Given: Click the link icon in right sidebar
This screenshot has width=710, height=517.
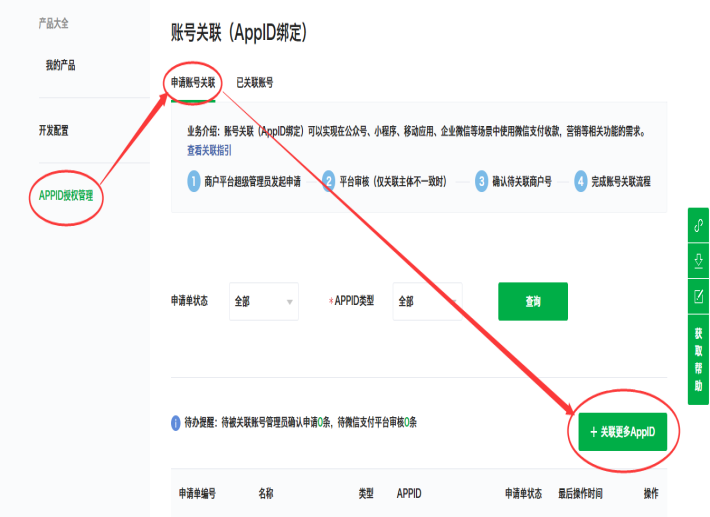Looking at the screenshot, I should [698, 227].
